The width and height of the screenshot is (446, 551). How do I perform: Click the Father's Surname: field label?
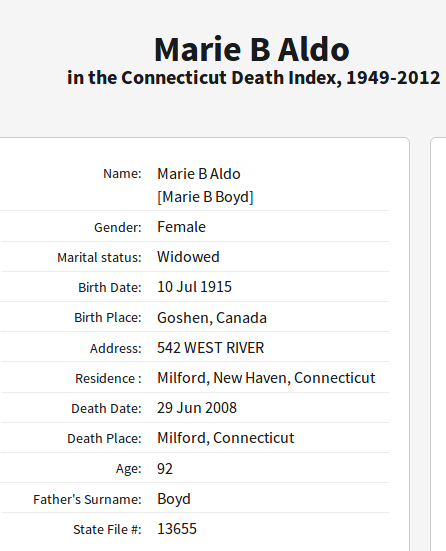[87, 499]
